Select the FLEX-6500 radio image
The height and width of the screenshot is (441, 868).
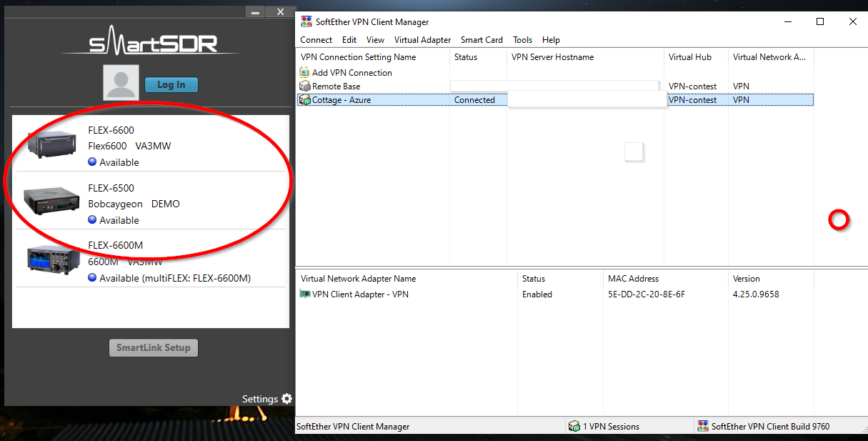51,201
